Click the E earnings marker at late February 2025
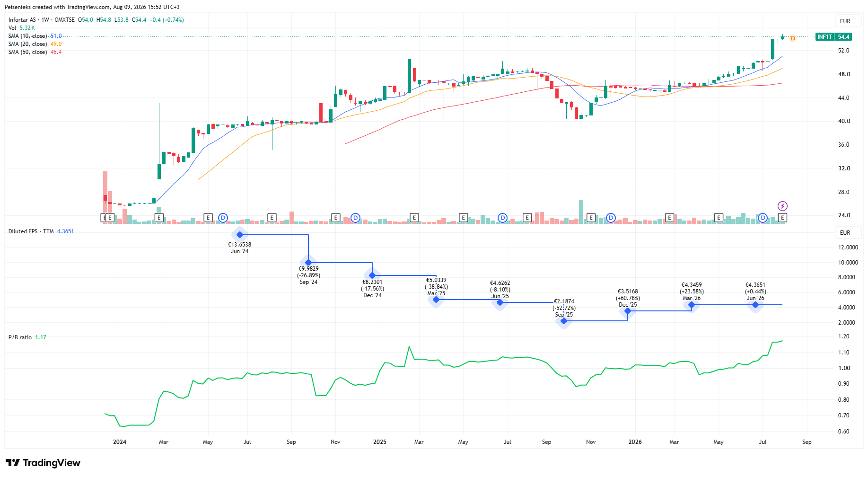The image size is (868, 477). [x=414, y=218]
